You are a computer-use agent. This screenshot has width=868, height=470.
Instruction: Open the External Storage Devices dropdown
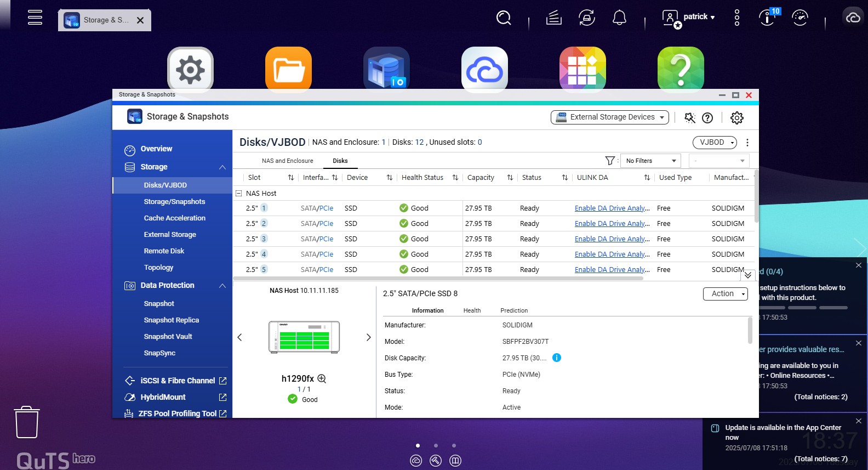[x=609, y=117]
